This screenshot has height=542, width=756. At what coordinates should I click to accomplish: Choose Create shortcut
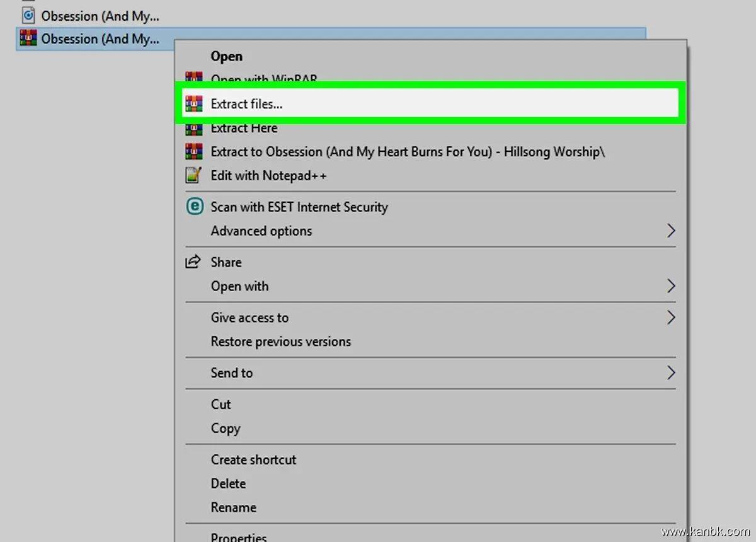(253, 459)
